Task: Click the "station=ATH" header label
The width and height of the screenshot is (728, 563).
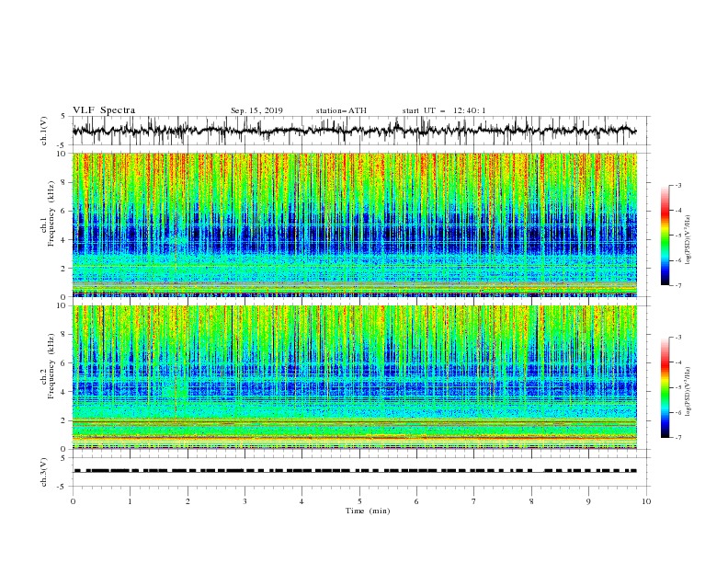Action: point(341,110)
